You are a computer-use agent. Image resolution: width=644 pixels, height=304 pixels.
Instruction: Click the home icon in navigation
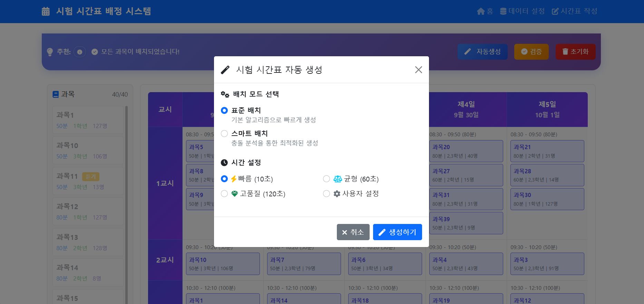click(x=481, y=11)
